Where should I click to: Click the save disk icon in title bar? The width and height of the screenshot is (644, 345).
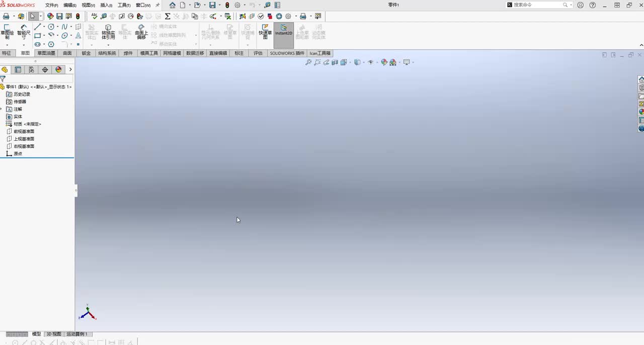(212, 5)
